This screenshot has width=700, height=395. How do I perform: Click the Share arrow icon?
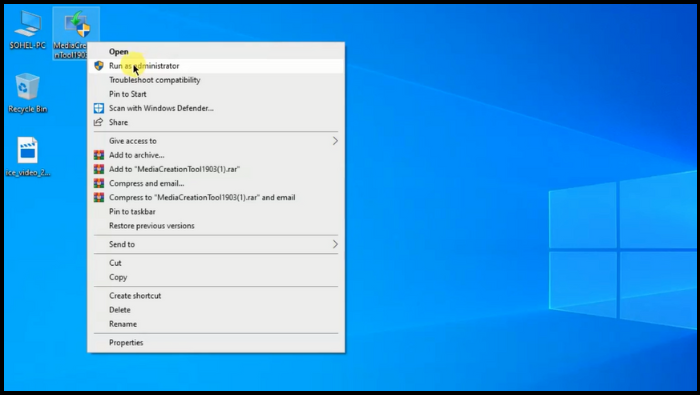(x=99, y=122)
